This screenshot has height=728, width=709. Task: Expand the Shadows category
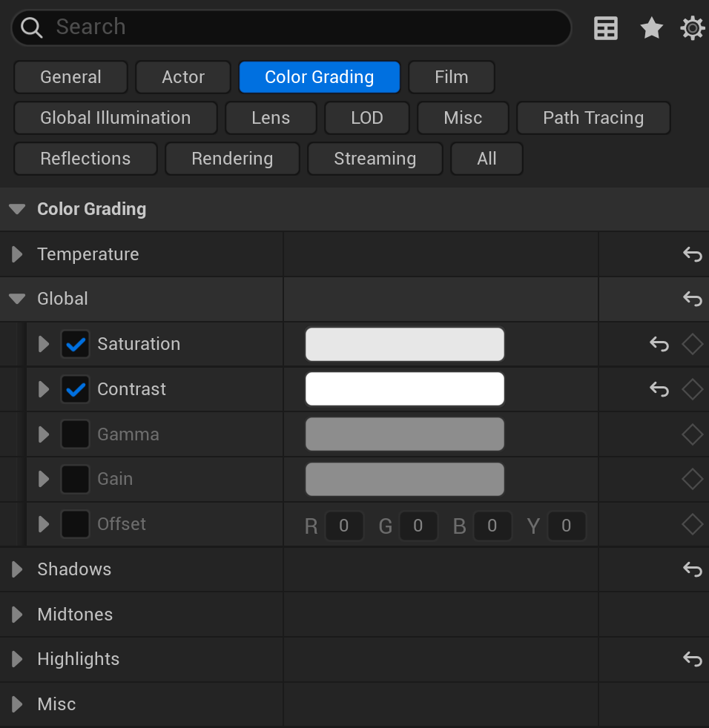(x=17, y=569)
